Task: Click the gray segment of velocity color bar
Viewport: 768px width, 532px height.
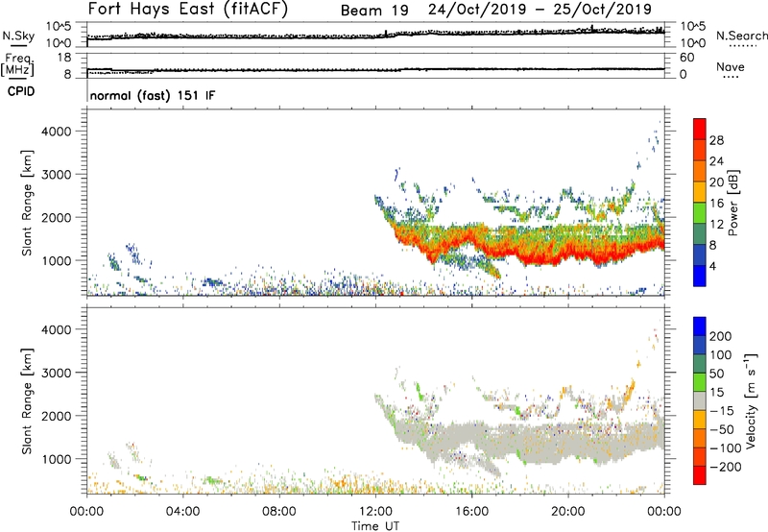Action: [x=700, y=400]
